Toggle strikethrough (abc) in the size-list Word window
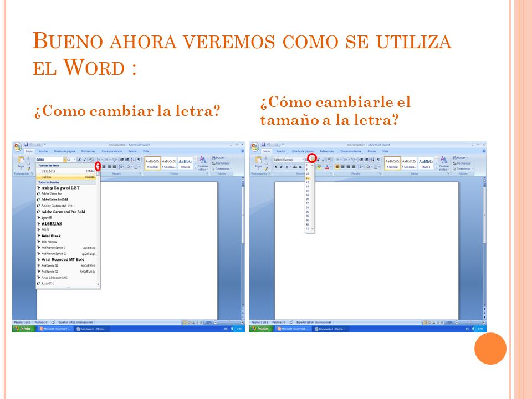The height and width of the screenshot is (399, 532). (295, 167)
